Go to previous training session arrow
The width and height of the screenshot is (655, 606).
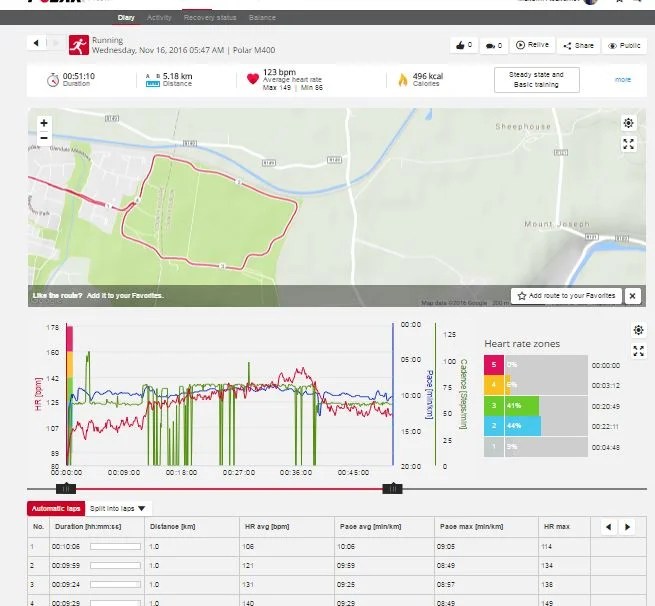click(37, 43)
